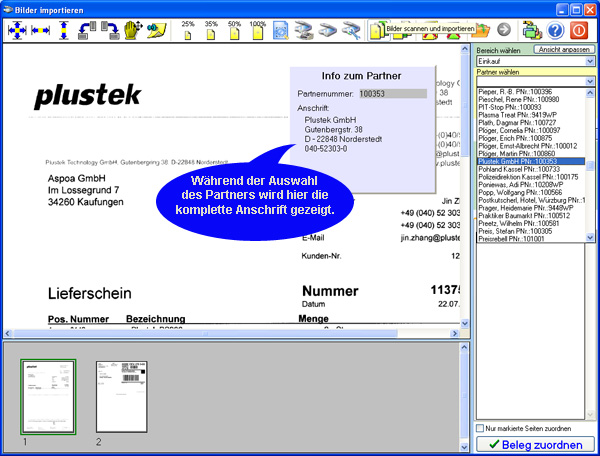600x456 pixels.
Task: Choose the fit-to-height vertical arrows icon
Action: (64, 30)
